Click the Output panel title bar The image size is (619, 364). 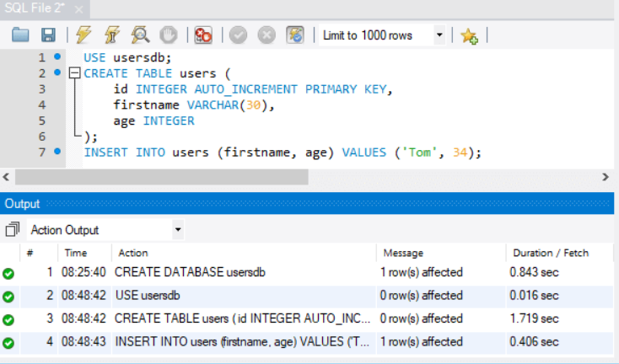307,204
